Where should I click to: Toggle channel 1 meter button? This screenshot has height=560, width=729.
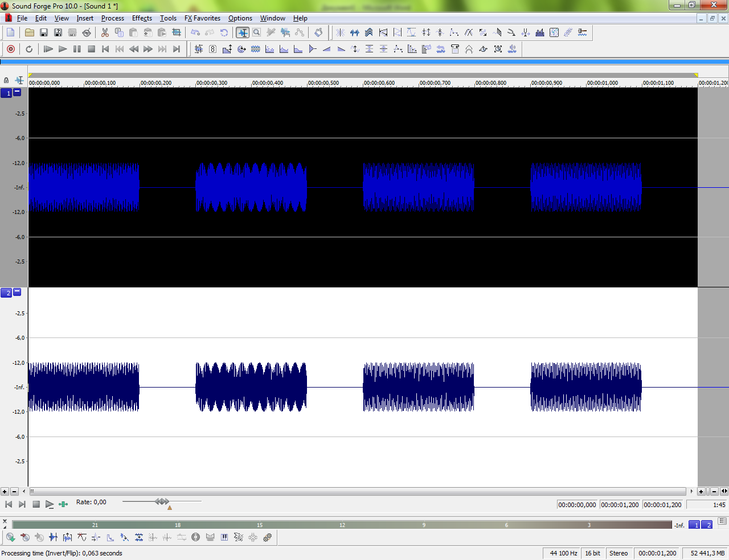pos(694,525)
